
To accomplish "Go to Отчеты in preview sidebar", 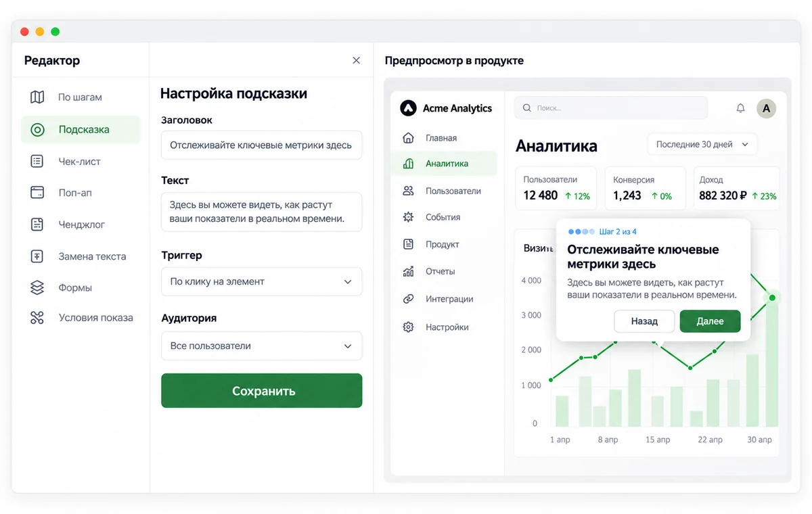I will [x=444, y=271].
